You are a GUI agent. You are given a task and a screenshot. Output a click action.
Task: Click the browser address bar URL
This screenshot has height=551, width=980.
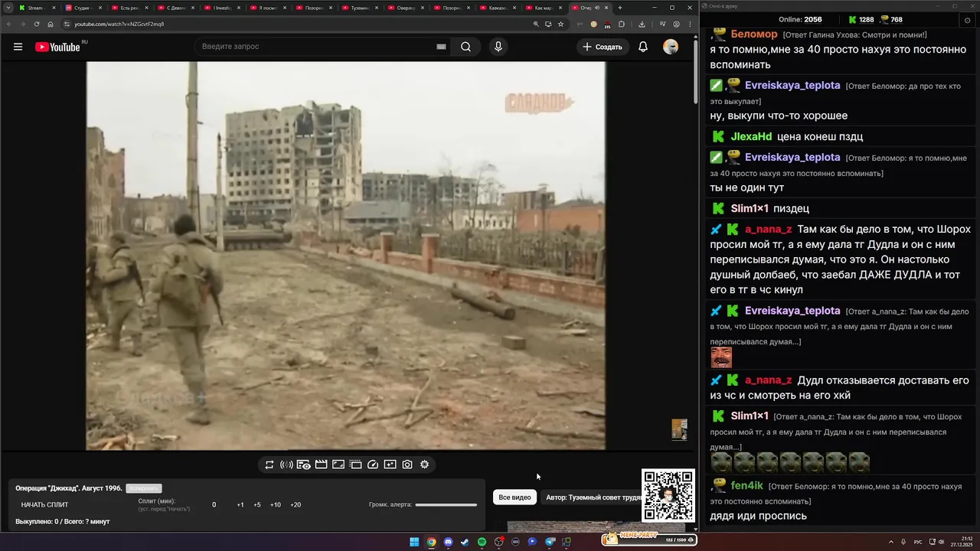coord(119,24)
